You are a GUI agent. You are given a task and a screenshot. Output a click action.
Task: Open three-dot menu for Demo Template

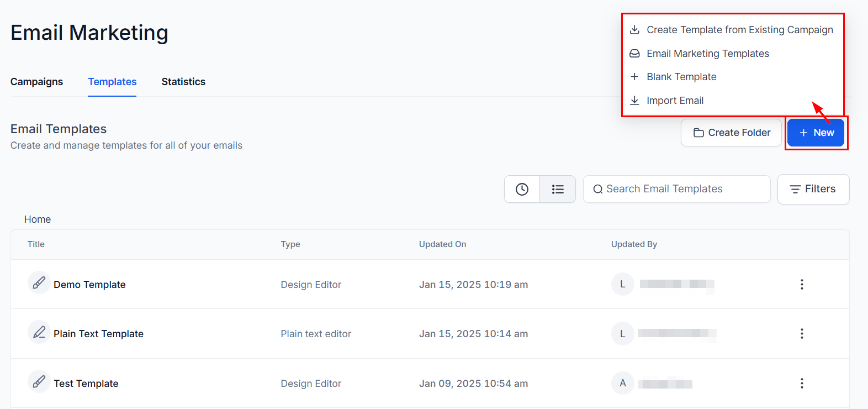(802, 284)
